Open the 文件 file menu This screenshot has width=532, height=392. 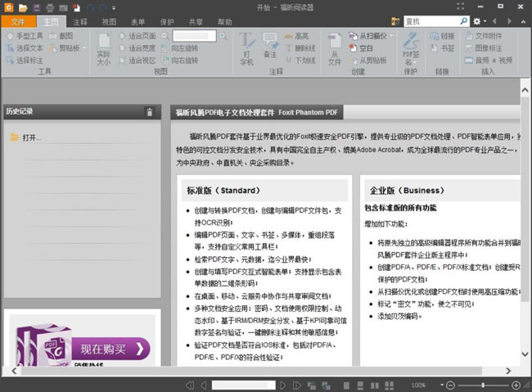point(18,22)
